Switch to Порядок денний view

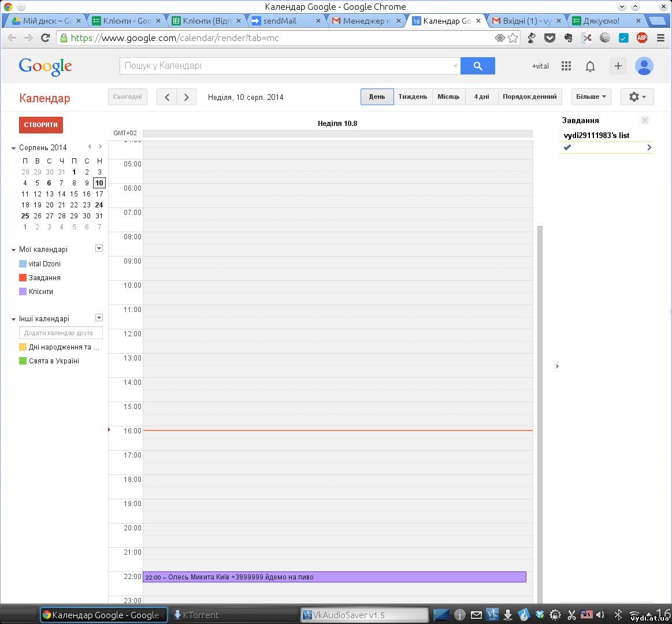(530, 97)
